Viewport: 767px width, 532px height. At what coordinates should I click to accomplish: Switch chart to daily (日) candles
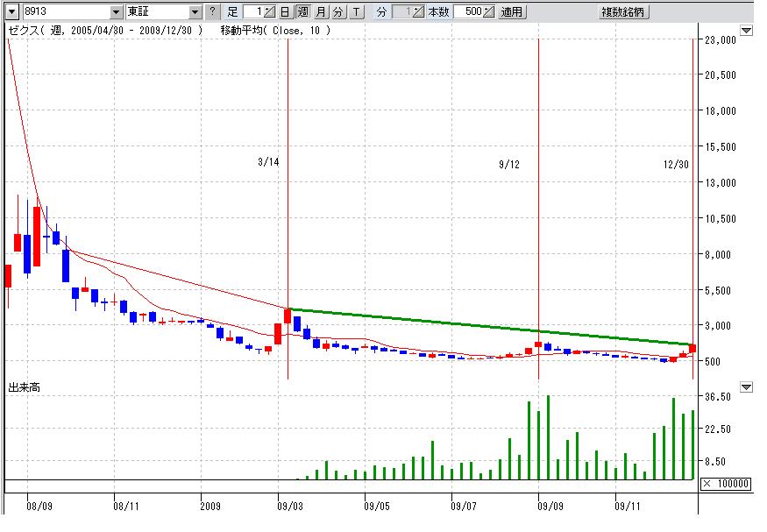pos(285,12)
